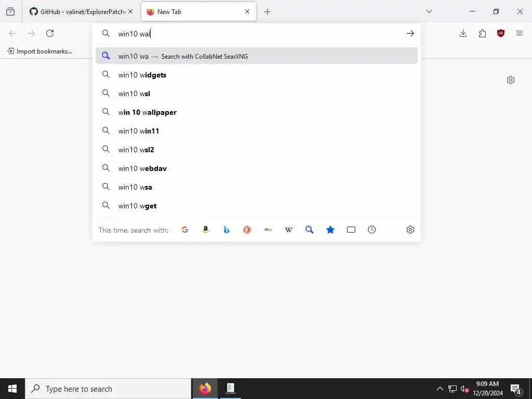The image size is (532, 399).
Task: Search this time with eBay icon
Action: pyautogui.click(x=268, y=230)
